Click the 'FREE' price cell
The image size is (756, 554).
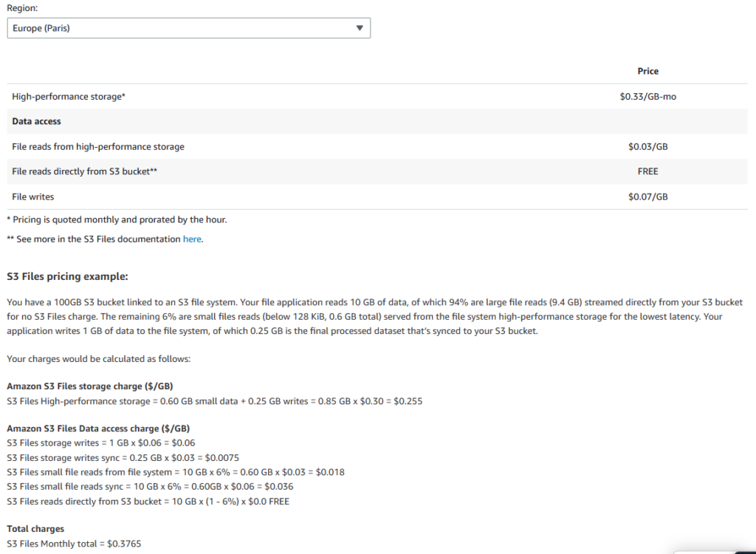[647, 171]
